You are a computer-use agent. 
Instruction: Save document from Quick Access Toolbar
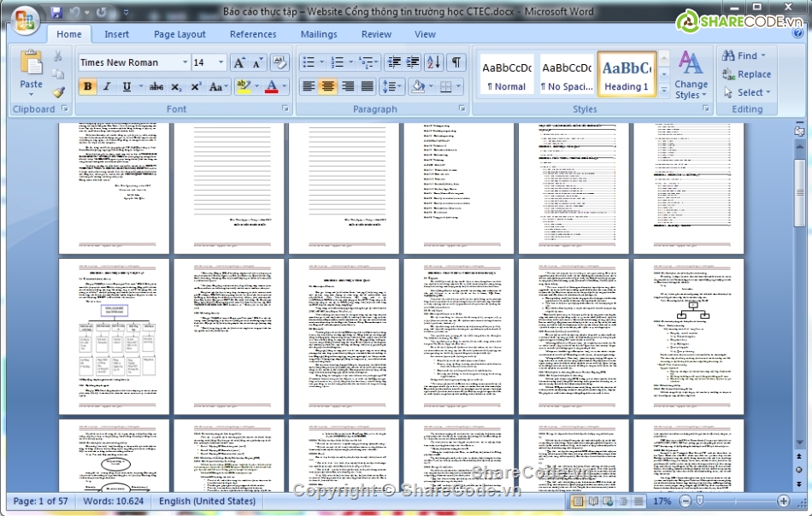click(x=56, y=12)
